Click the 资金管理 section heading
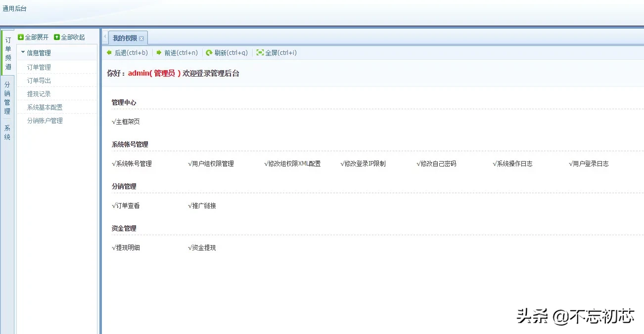The width and height of the screenshot is (644, 334). click(124, 228)
